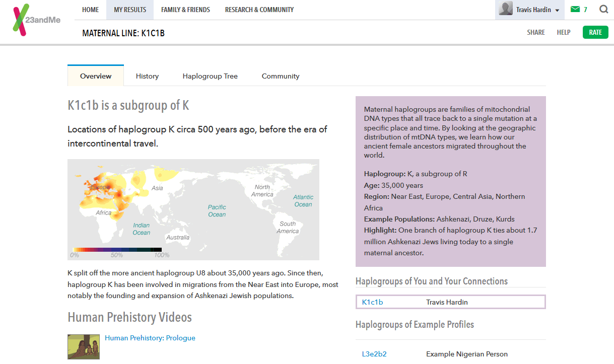Click the 'Haplogroups of Example Profiles' heading

(x=415, y=324)
